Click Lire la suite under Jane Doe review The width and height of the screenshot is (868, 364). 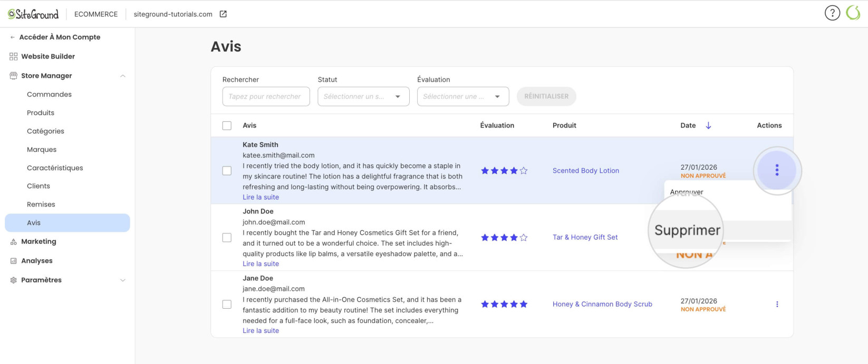[x=261, y=331]
